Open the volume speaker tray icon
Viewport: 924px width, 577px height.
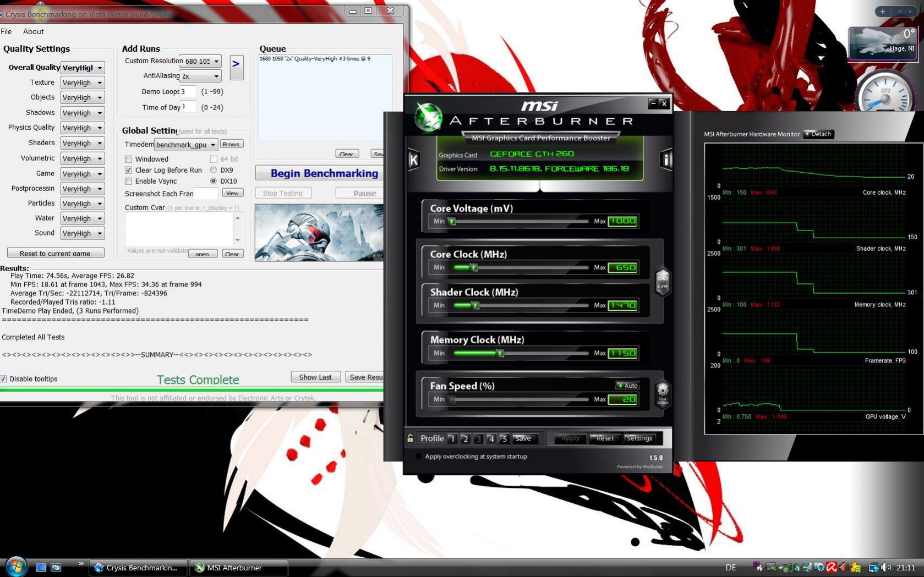886,567
